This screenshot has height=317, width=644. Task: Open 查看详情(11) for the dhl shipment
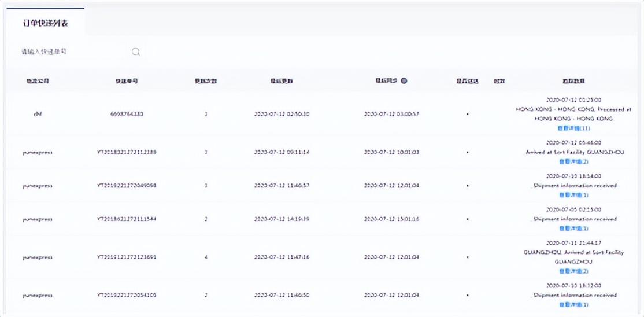(x=573, y=128)
